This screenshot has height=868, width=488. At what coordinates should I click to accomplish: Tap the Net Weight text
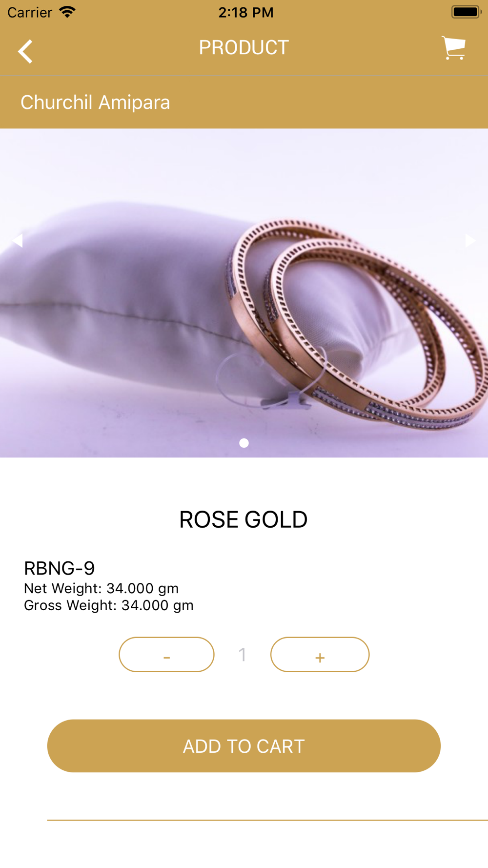[102, 588]
